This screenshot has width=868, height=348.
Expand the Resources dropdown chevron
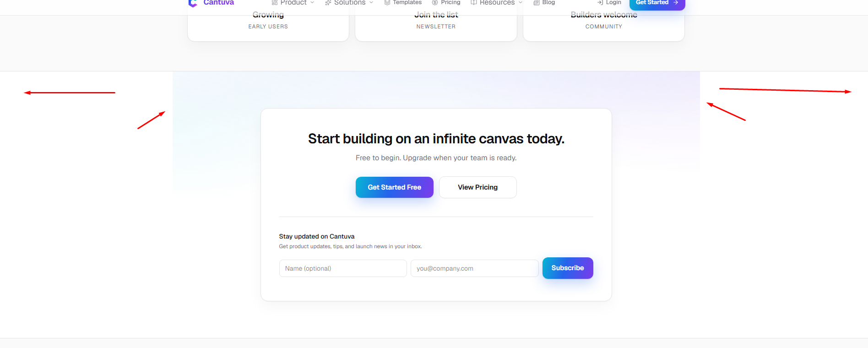tap(521, 3)
